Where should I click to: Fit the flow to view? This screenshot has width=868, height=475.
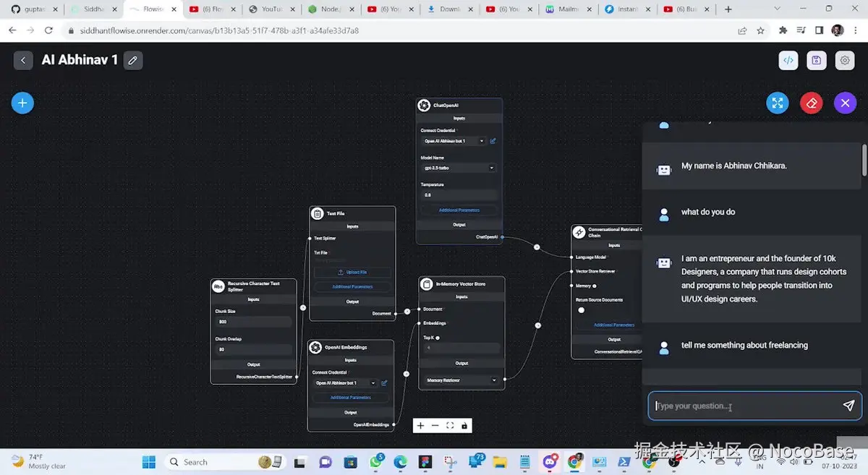pos(450,425)
